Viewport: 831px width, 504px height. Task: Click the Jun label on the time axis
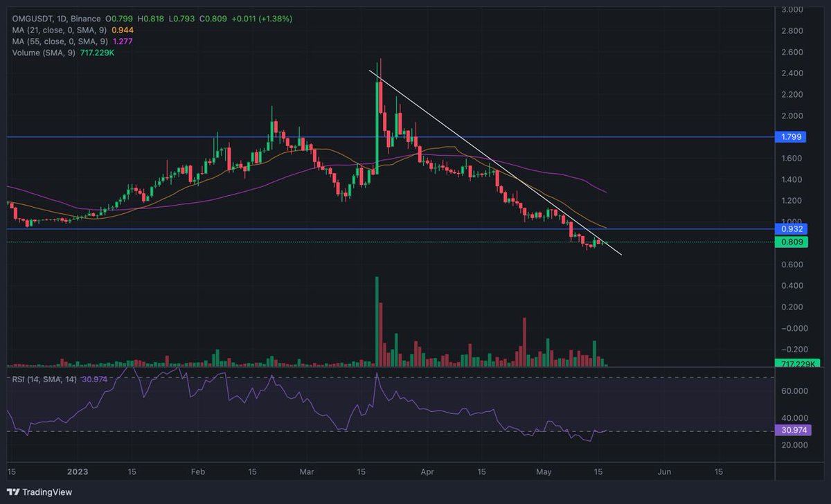[x=663, y=471]
